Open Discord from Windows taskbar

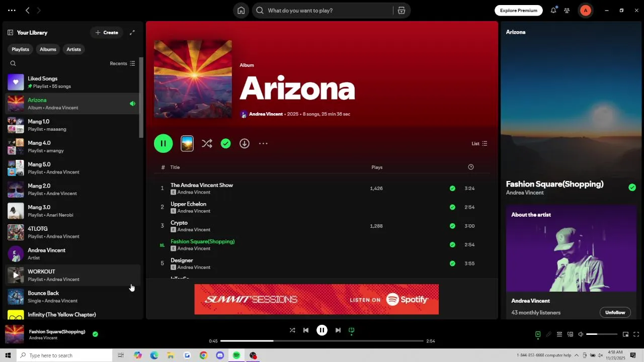pyautogui.click(x=220, y=355)
